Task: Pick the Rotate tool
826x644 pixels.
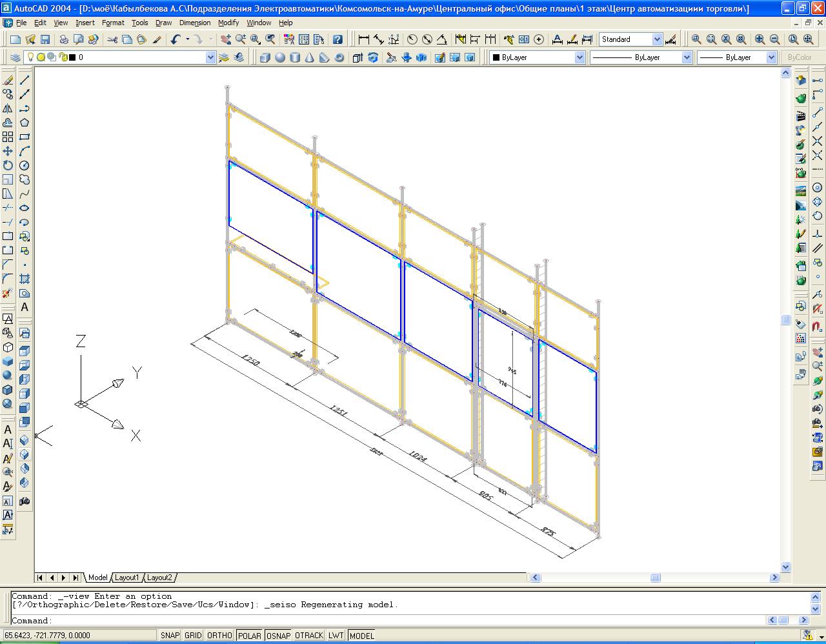Action: [x=8, y=165]
